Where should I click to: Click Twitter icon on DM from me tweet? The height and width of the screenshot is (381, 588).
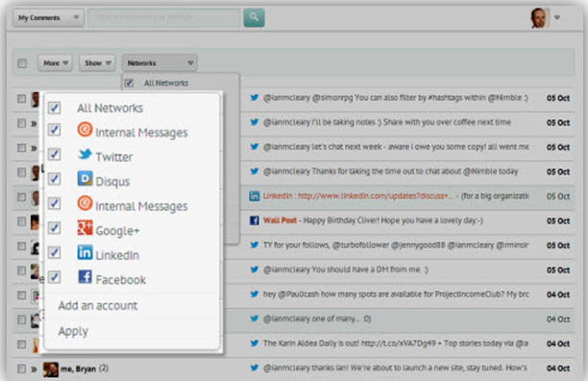coord(255,269)
